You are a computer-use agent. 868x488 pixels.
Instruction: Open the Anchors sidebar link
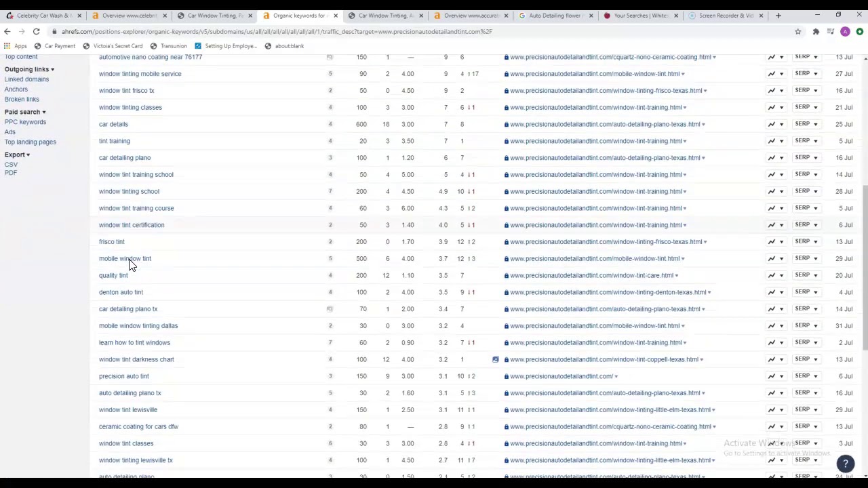click(16, 89)
